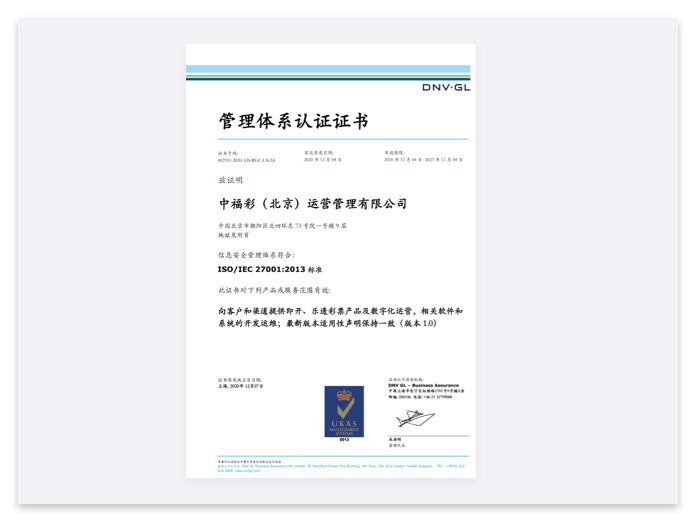Click the line 此证书对下列产品或服务范围有效:
The height and width of the screenshot is (522, 696).
274,290
